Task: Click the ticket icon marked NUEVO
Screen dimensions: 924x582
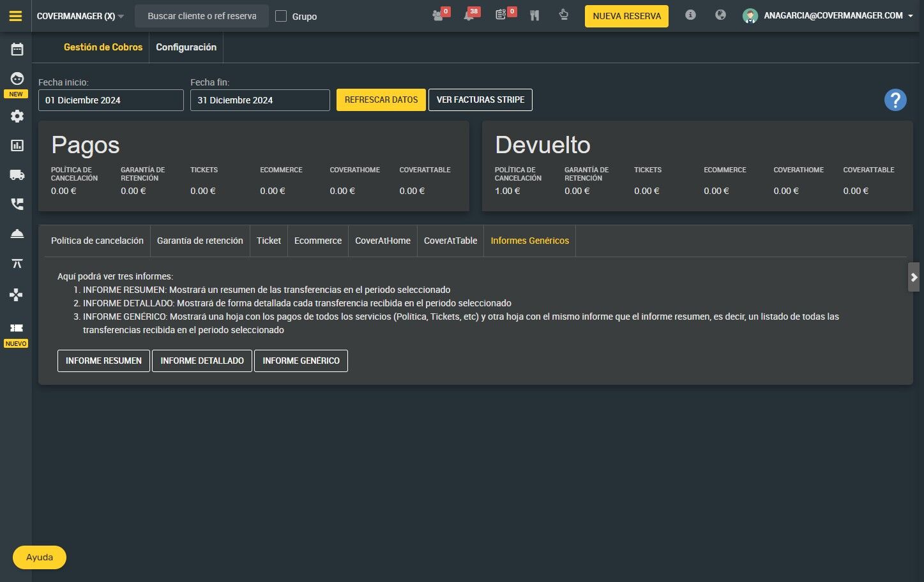Action: (x=17, y=327)
